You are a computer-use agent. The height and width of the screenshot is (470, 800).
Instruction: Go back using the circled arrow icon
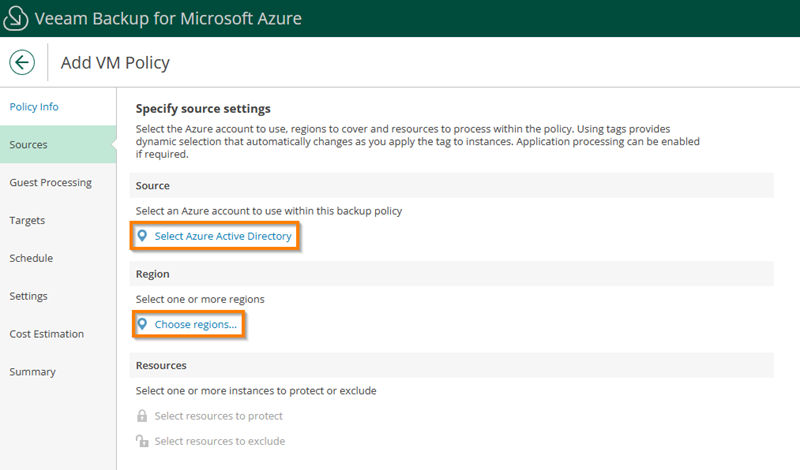pos(22,62)
